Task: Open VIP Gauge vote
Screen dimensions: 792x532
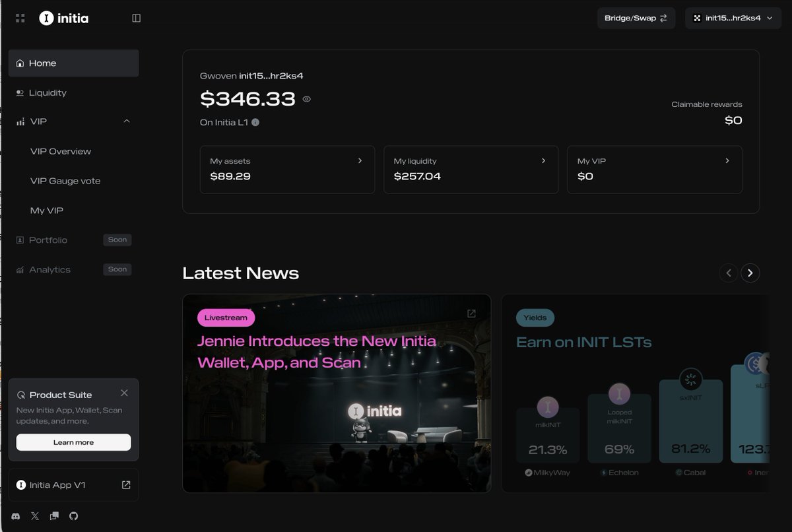Action: 65,181
